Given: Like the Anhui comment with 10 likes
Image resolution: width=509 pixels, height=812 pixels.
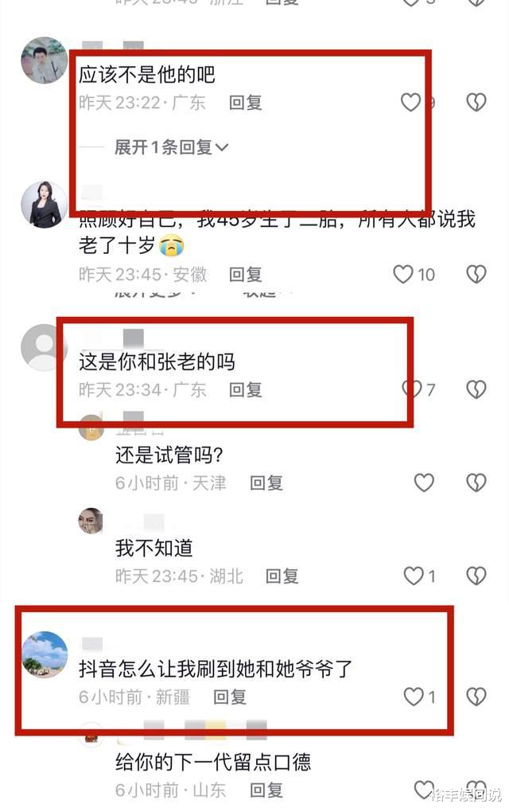Looking at the screenshot, I should click(x=403, y=274).
